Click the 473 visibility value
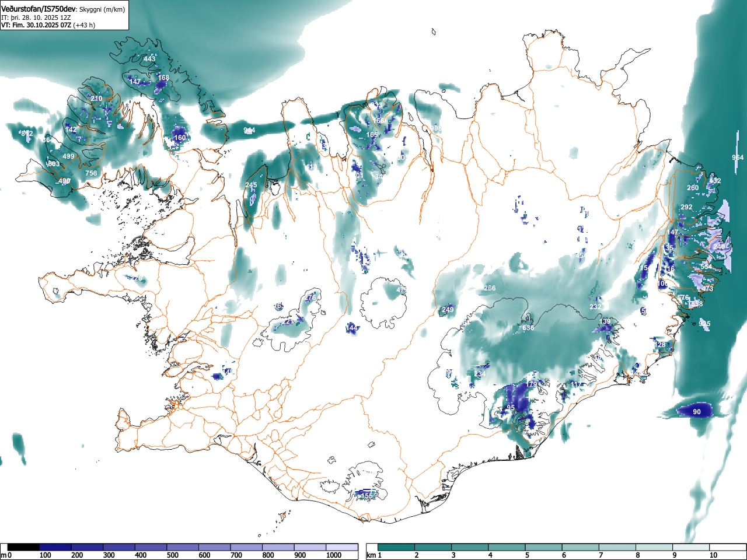 (707, 289)
